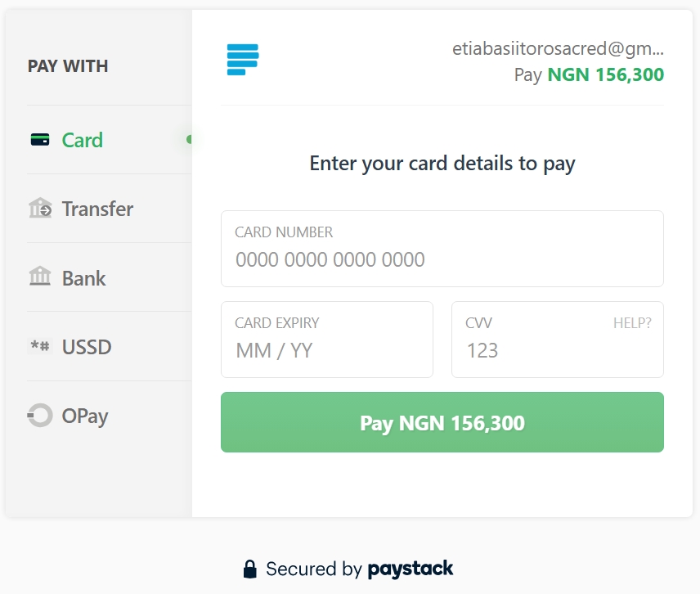Screen dimensions: 700x594
Task: Switch to the USSD payment tab
Action: click(x=86, y=347)
